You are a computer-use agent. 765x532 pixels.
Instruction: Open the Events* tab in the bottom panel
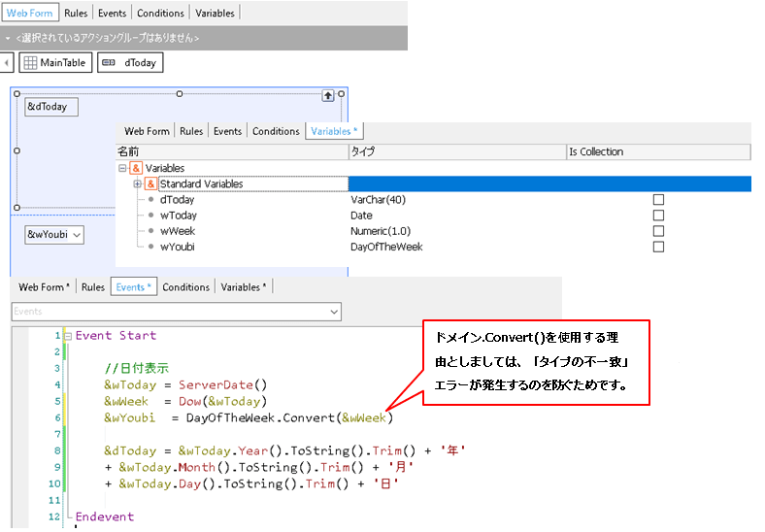(x=134, y=287)
